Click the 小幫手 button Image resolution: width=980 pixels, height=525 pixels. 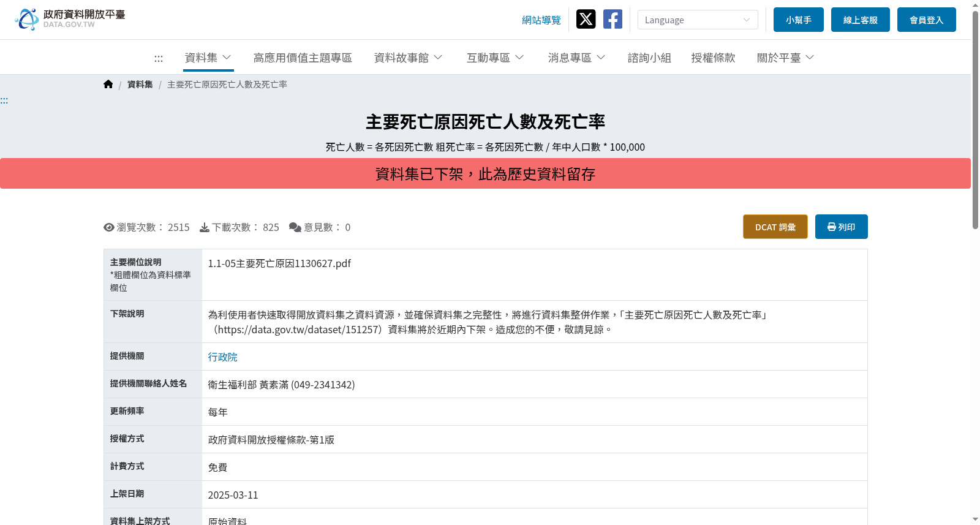point(799,20)
